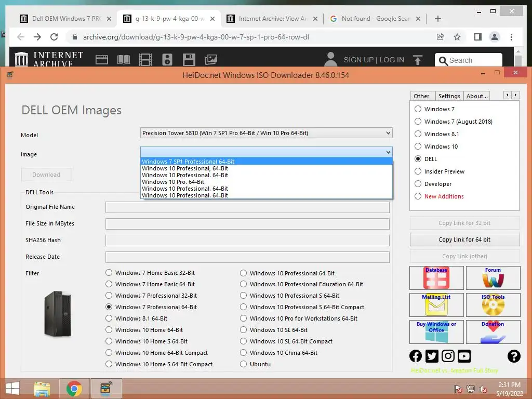The height and width of the screenshot is (399, 532).
Task: Switch to the Other tab
Action: tap(422, 96)
